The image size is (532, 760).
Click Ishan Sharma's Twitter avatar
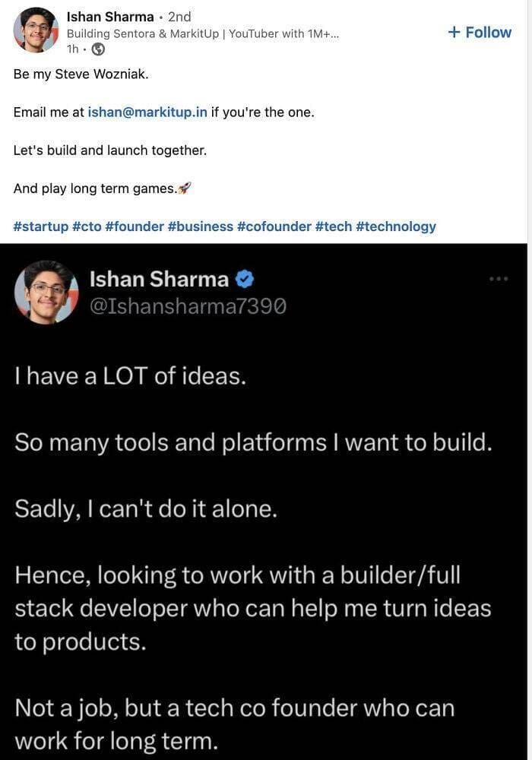[x=46, y=292]
